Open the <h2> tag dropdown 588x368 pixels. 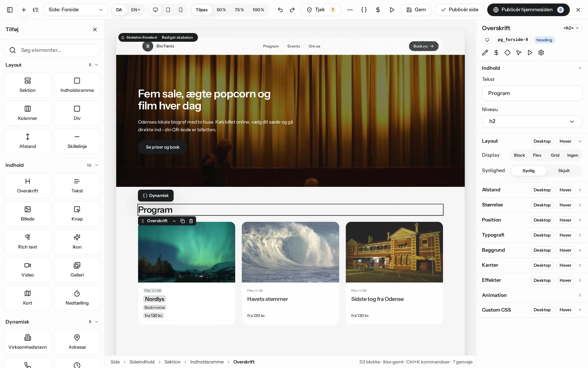tap(571, 28)
